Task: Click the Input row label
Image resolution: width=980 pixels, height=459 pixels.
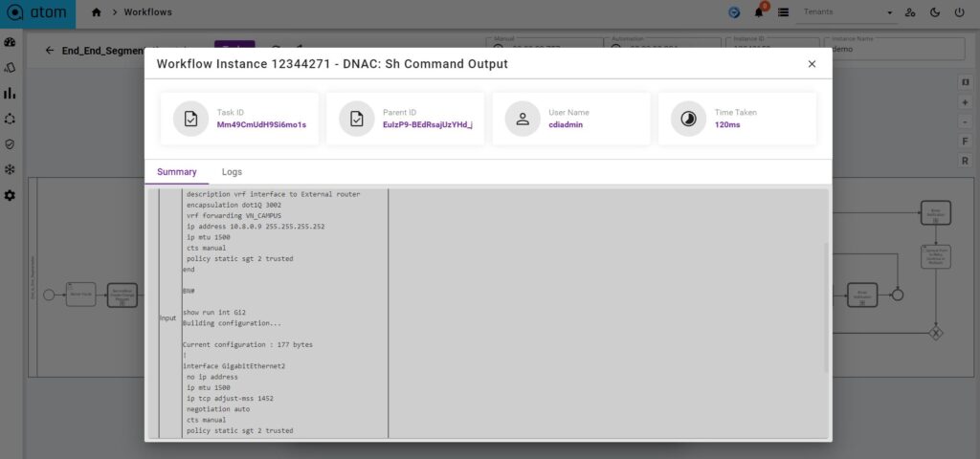Action: click(x=167, y=317)
